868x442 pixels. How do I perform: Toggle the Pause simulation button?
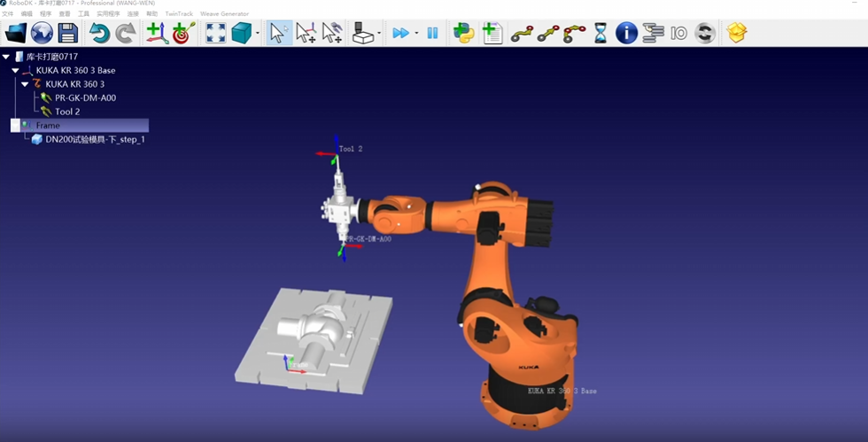click(432, 34)
